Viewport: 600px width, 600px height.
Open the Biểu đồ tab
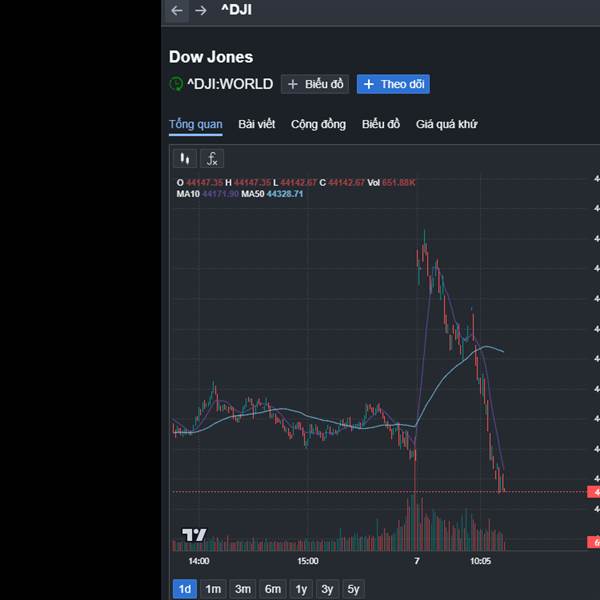pos(381,124)
